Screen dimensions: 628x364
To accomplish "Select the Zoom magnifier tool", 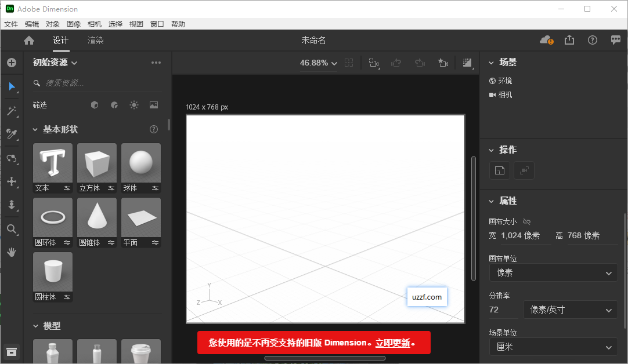I will pyautogui.click(x=12, y=228).
